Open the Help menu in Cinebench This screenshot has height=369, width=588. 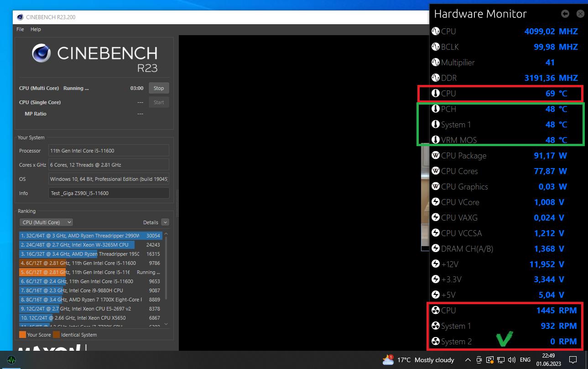coord(36,29)
